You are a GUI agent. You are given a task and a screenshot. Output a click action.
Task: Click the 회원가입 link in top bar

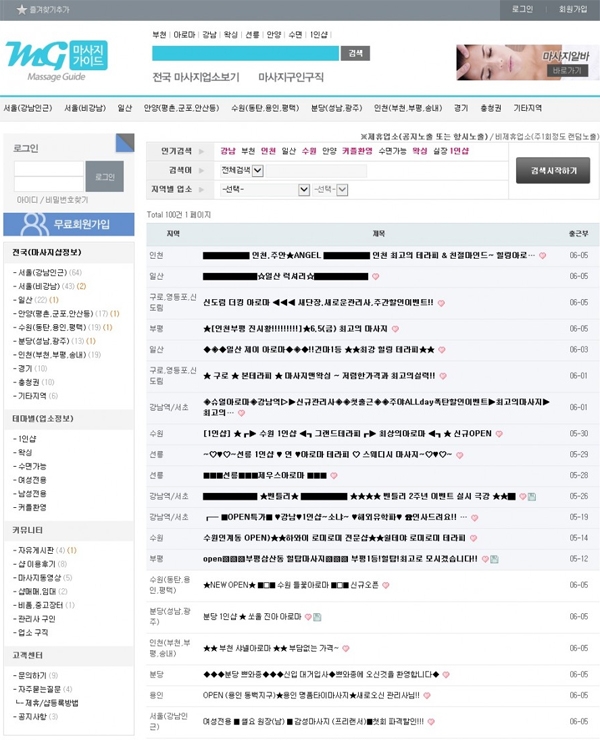click(x=573, y=9)
